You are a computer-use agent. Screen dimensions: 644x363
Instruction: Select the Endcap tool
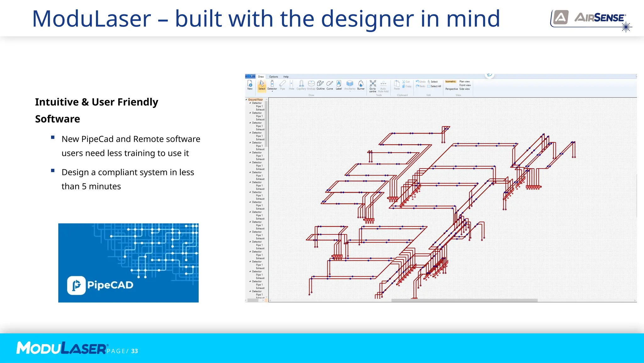pos(311,85)
